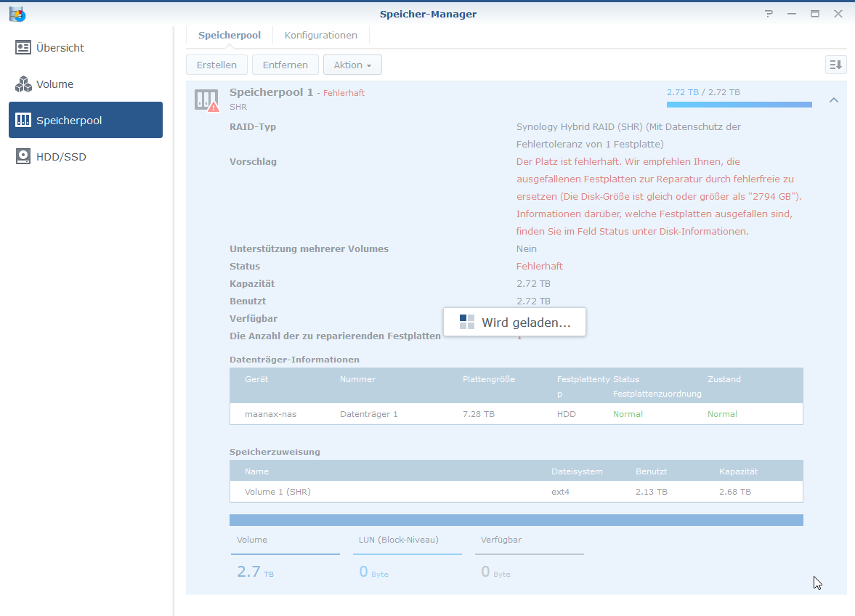The height and width of the screenshot is (616, 855).
Task: Switch to the Speicherpool tab
Action: pos(229,36)
